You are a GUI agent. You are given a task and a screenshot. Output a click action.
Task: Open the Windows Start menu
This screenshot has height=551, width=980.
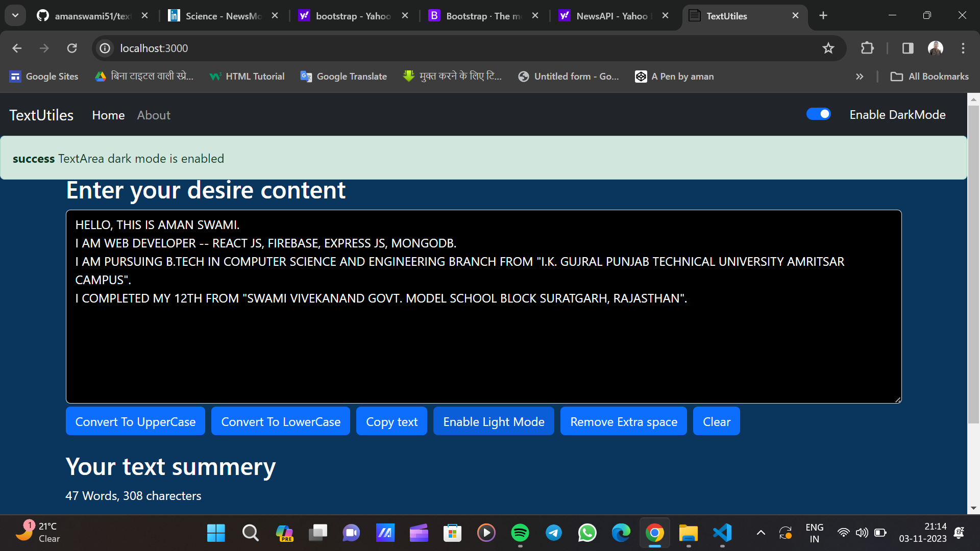tap(216, 533)
